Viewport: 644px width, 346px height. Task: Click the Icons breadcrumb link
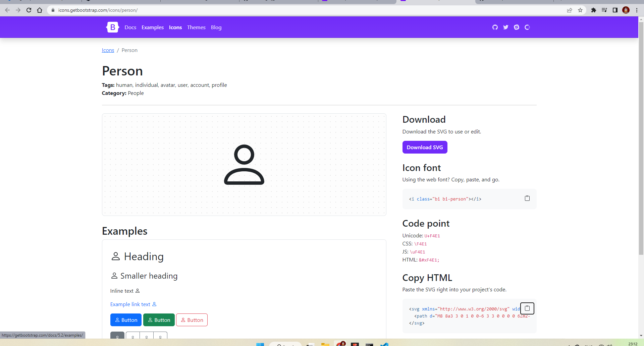[x=108, y=50]
